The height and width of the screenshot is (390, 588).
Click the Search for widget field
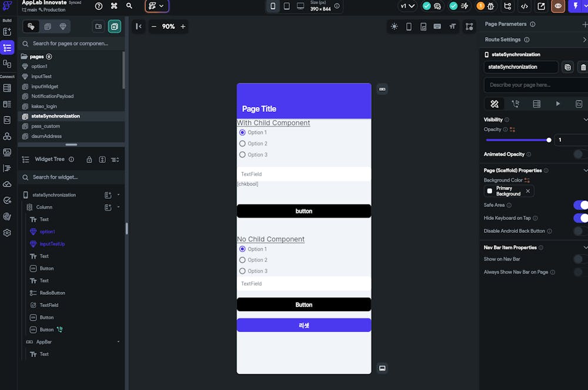tap(71, 177)
